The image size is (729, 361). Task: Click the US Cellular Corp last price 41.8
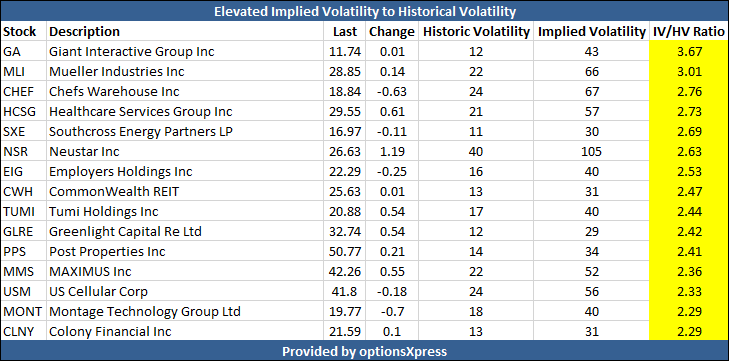tap(345, 291)
